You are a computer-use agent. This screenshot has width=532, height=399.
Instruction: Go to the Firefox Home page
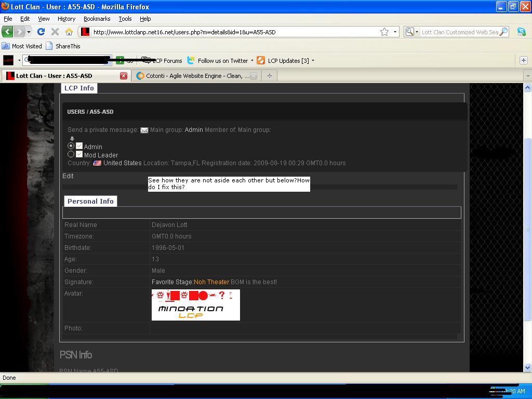(x=69, y=32)
